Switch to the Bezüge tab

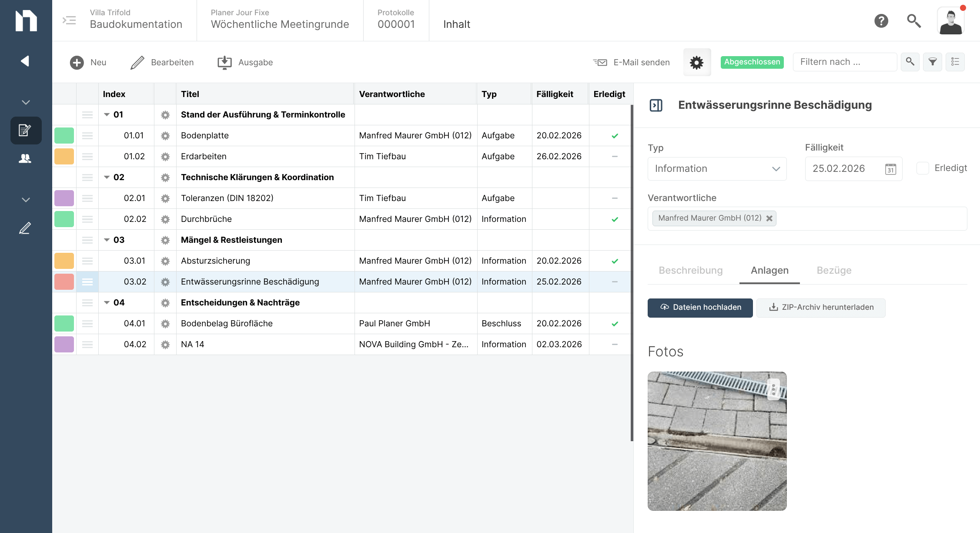pos(834,271)
